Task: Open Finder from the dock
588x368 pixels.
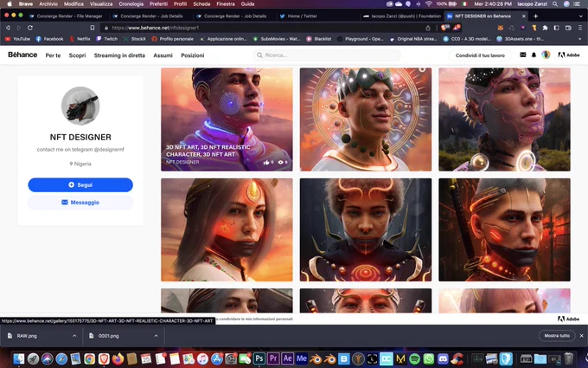Action: (19, 358)
